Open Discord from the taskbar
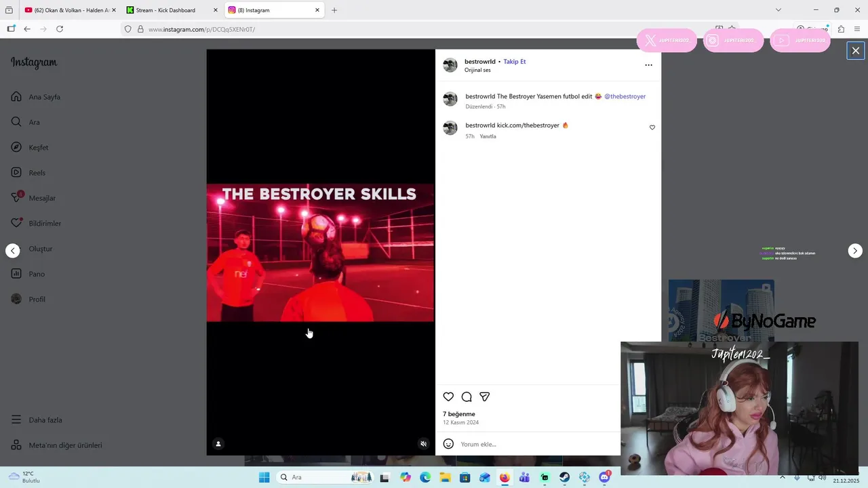Viewport: 868px width, 488px height. point(604,477)
